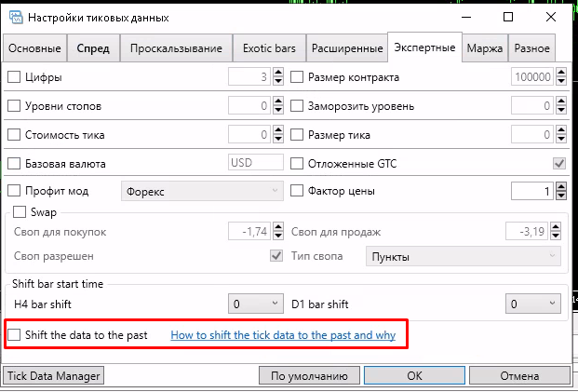Decrease Стоимость тика with down arrow

coord(278,139)
